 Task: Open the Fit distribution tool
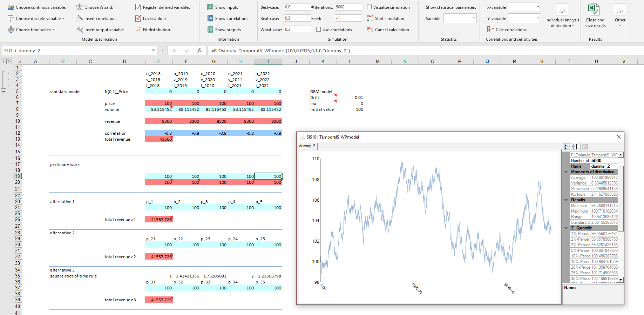point(138,30)
